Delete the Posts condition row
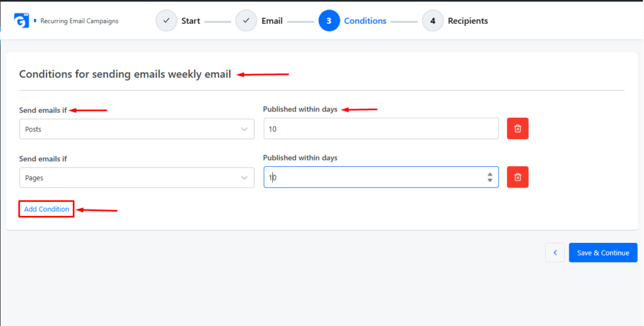The width and height of the screenshot is (644, 326). pyautogui.click(x=518, y=128)
